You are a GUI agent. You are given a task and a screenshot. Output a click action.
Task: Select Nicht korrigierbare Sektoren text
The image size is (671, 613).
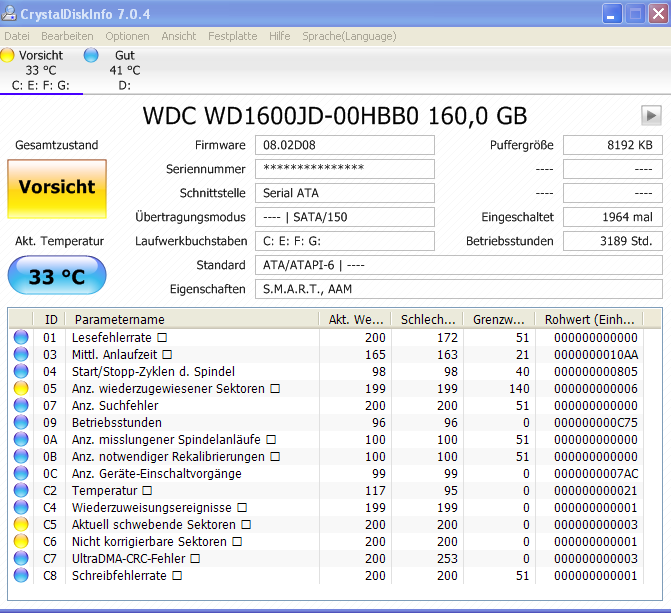[149, 542]
